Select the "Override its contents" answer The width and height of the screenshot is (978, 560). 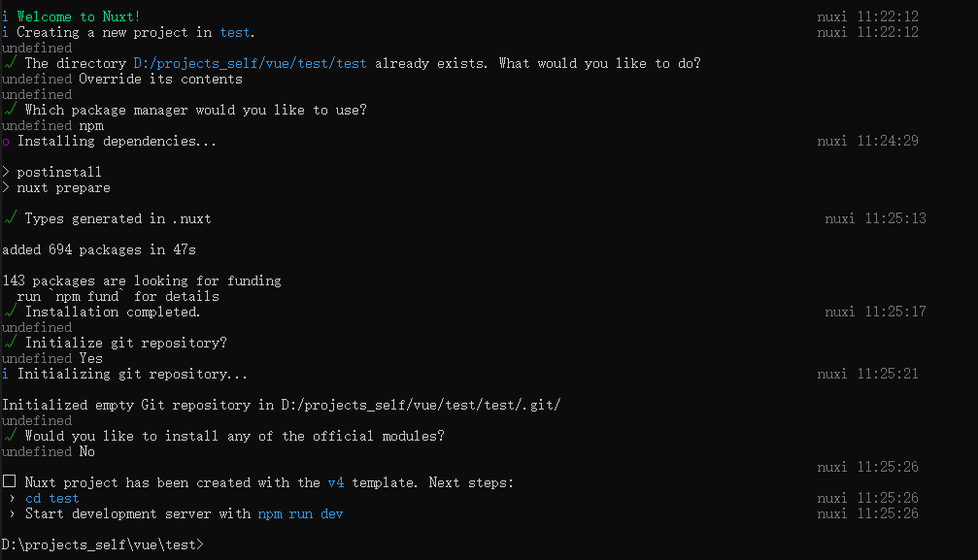tap(160, 79)
